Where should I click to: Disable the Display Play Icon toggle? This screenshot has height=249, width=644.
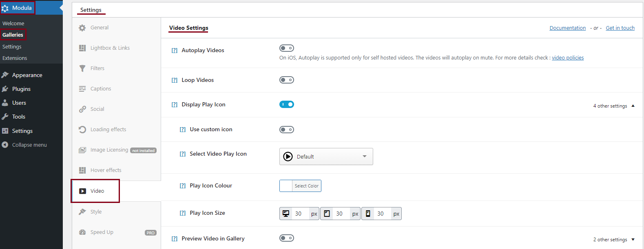[x=286, y=104]
